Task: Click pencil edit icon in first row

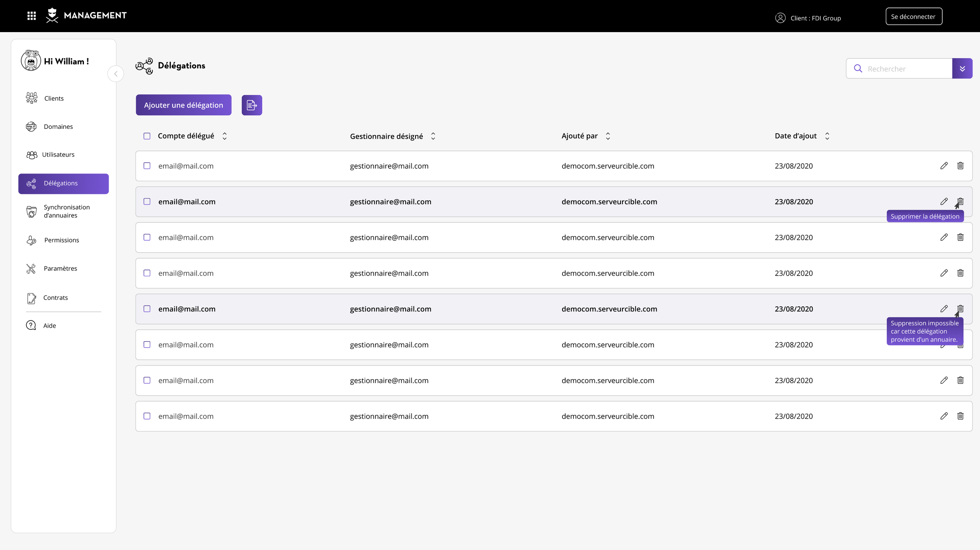Action: click(x=944, y=166)
